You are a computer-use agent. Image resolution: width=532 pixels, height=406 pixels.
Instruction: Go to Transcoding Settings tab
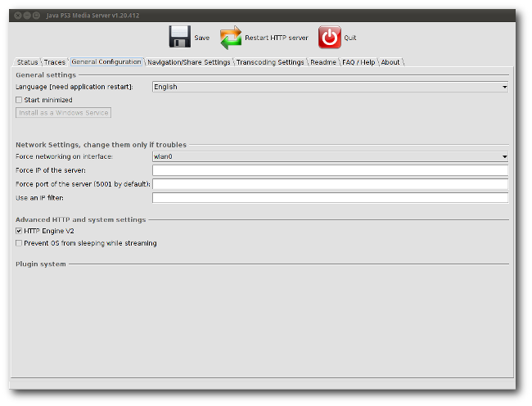(270, 62)
